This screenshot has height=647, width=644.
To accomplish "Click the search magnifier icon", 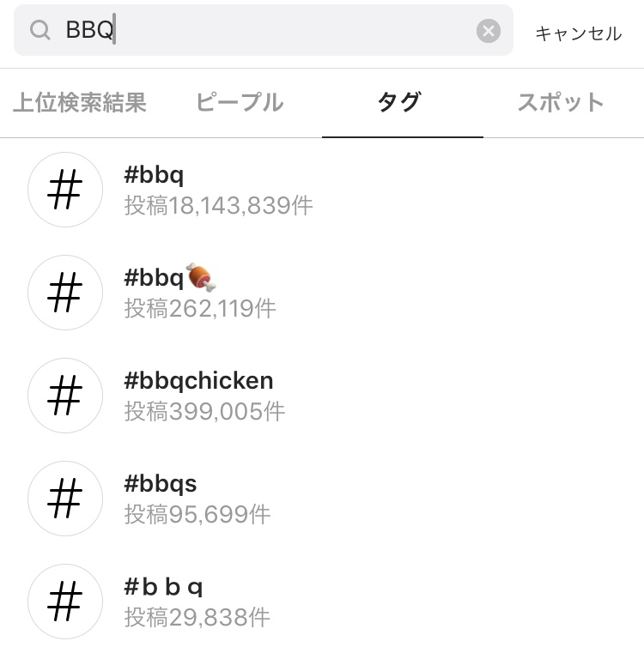I will (40, 31).
